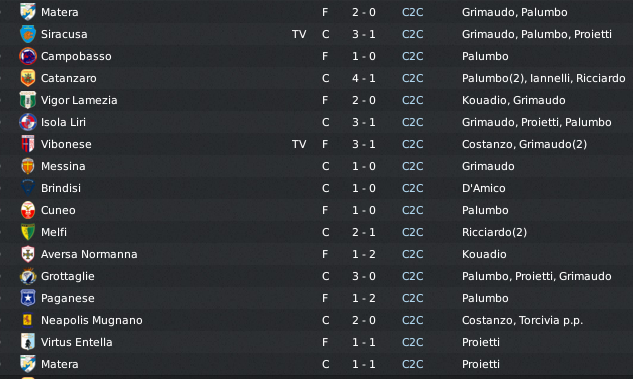
Task: Click the Melfi yellow-green badge
Action: (28, 232)
